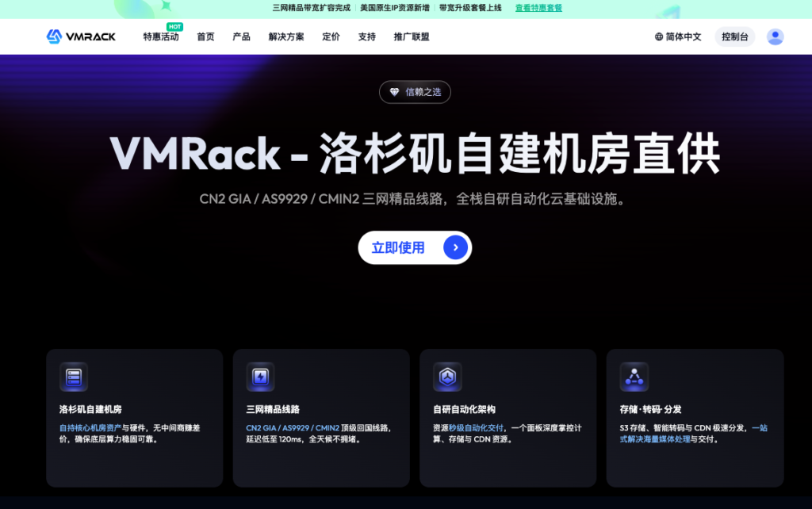Click the 控制台 button
Viewport: 812px width, 509px height.
[x=735, y=36]
